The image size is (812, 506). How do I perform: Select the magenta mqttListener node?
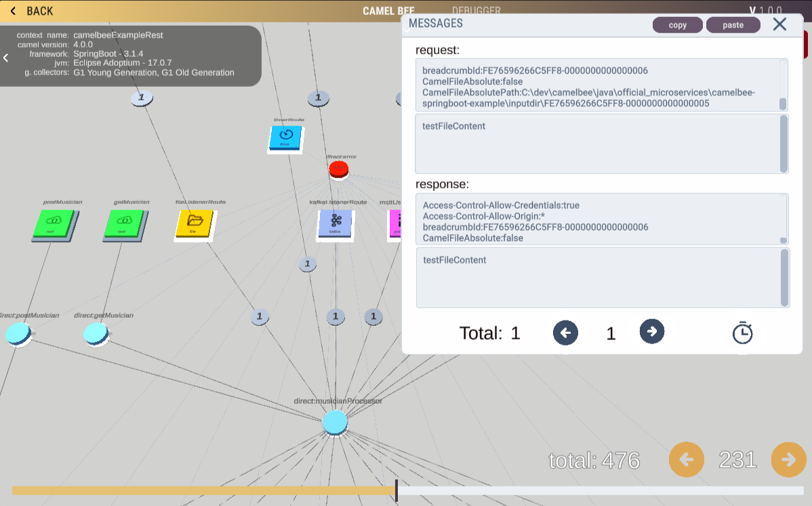(395, 224)
